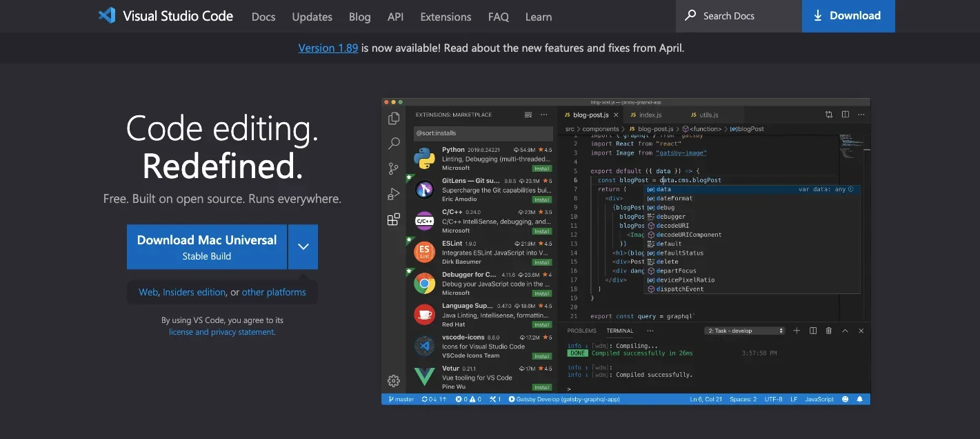Click the Download Mac Universal button

[x=207, y=246]
